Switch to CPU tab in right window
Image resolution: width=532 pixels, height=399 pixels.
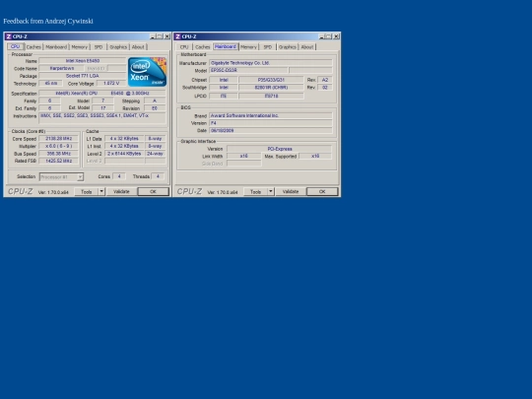(184, 47)
